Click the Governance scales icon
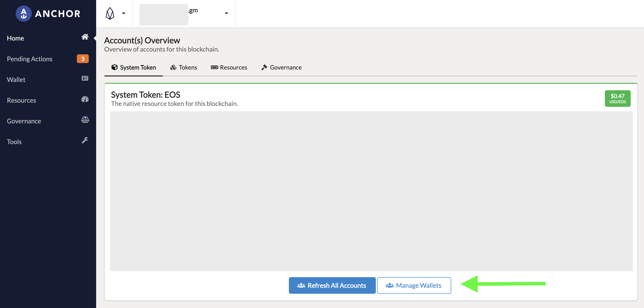Image resolution: width=644 pixels, height=308 pixels. tap(85, 120)
